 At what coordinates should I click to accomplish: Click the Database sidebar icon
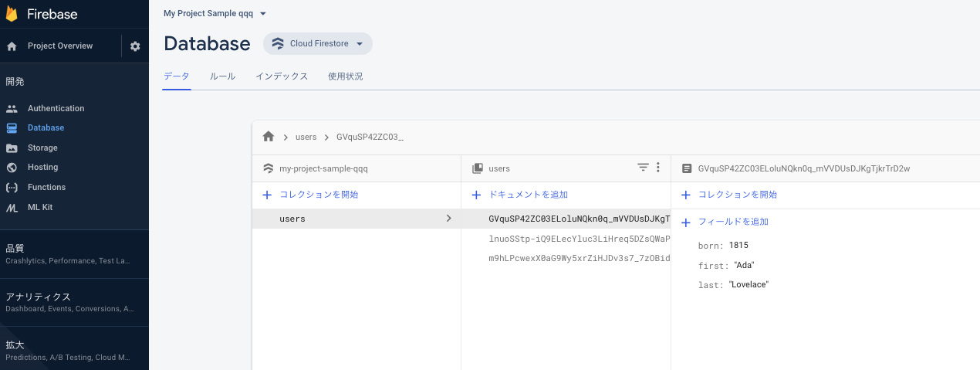point(12,128)
